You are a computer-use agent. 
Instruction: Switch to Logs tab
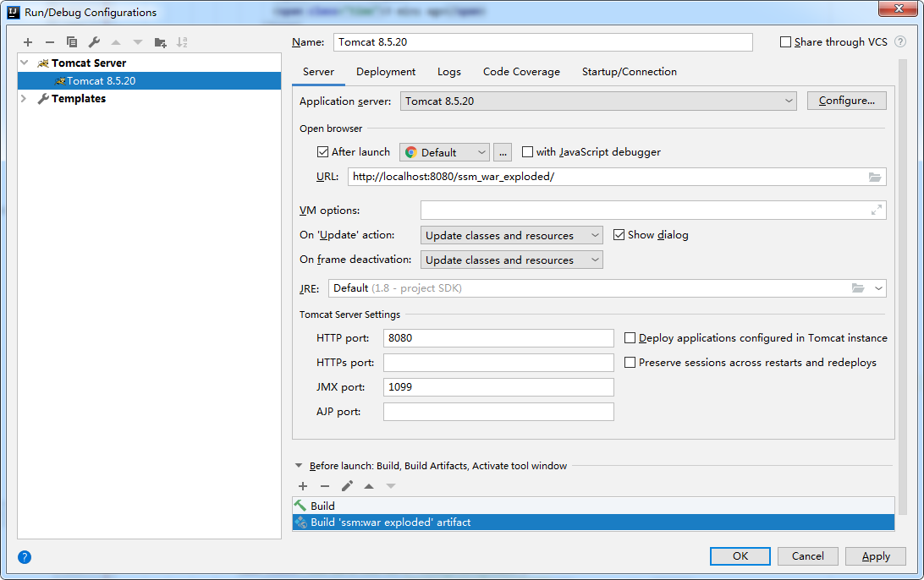click(449, 72)
